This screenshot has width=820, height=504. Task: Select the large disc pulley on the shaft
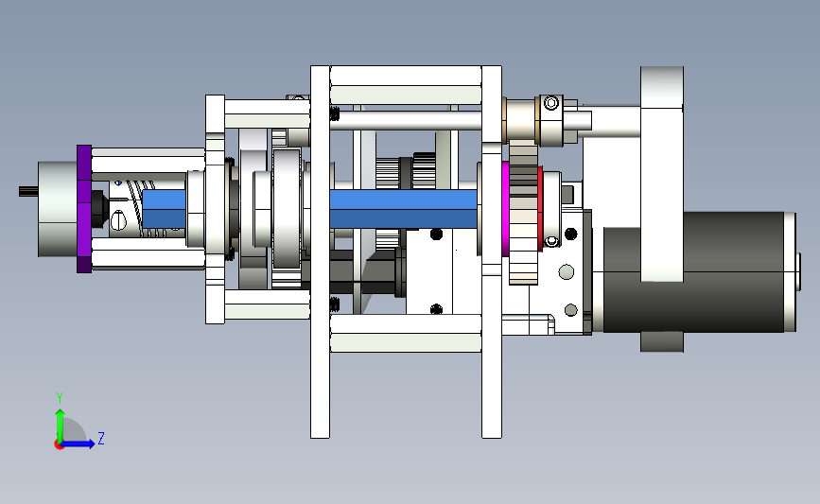[286, 209]
